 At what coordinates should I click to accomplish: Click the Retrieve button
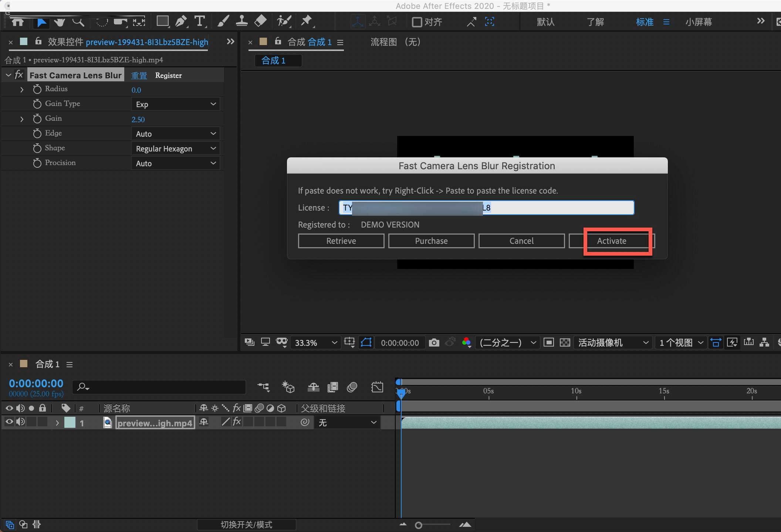(341, 241)
